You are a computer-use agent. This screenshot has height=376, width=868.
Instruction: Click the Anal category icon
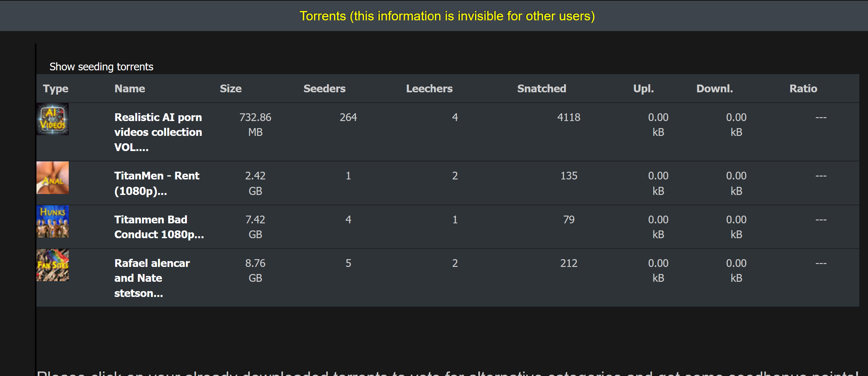[x=53, y=178]
